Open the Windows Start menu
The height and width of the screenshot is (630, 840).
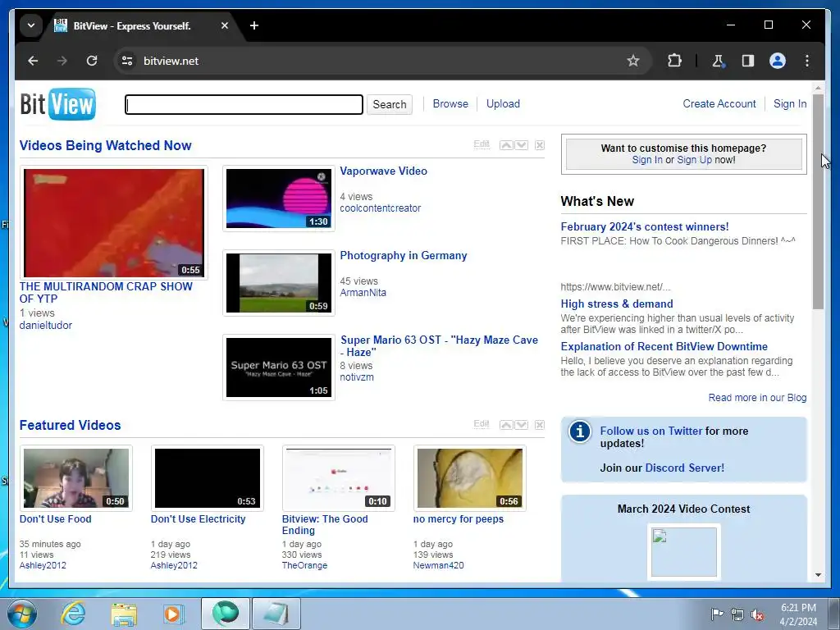(x=22, y=614)
